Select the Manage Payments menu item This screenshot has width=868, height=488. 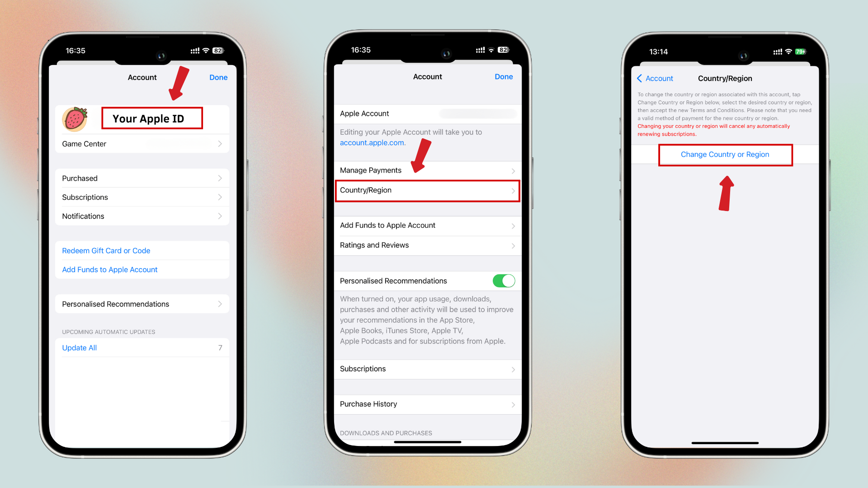point(426,170)
